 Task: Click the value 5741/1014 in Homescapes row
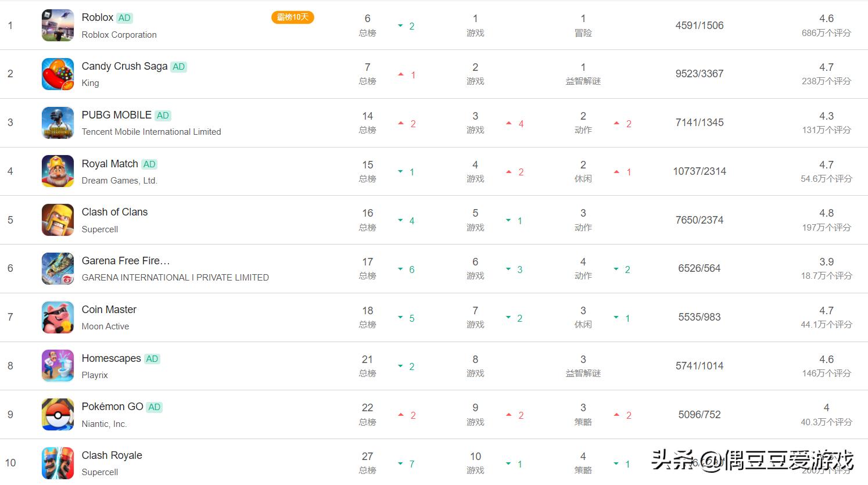[x=700, y=366]
